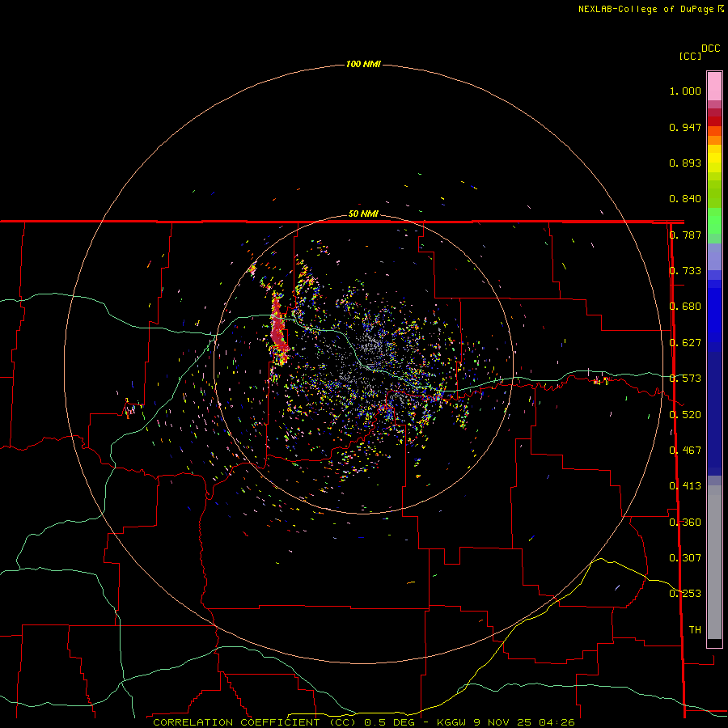The image size is (728, 728).
Task: Click the 0.307 legend value
Action: (685, 558)
